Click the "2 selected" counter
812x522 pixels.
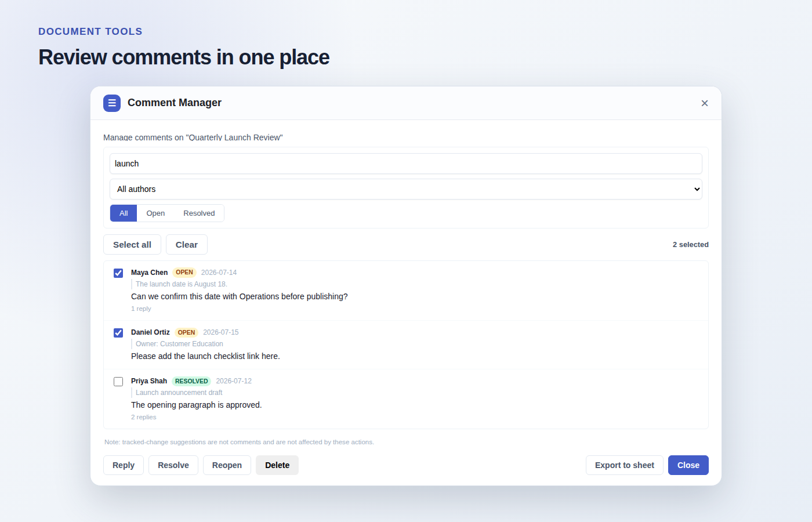[x=691, y=245]
